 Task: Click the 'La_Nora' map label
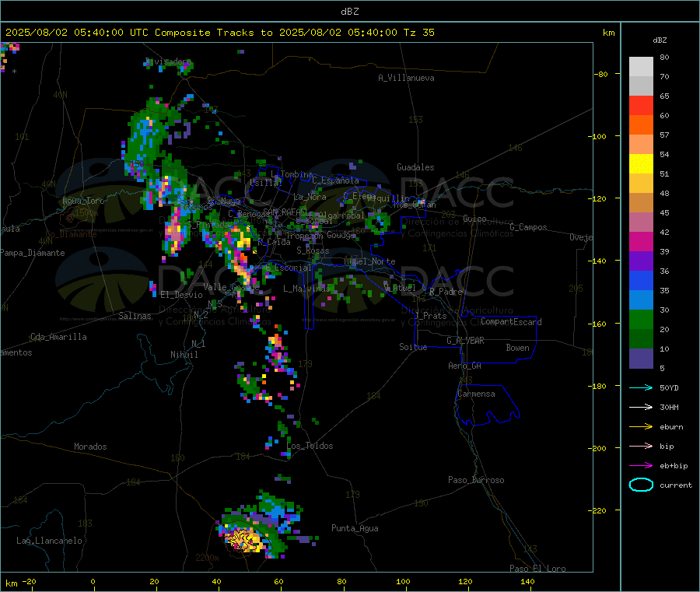point(310,197)
